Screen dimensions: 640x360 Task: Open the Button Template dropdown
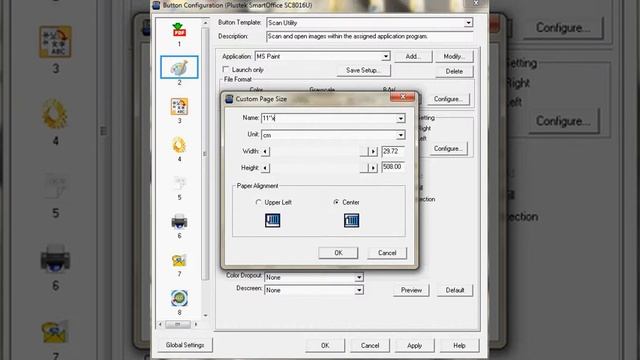click(x=469, y=23)
